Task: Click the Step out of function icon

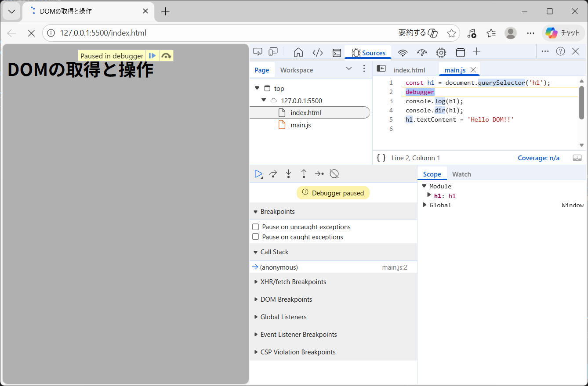Action: point(304,174)
